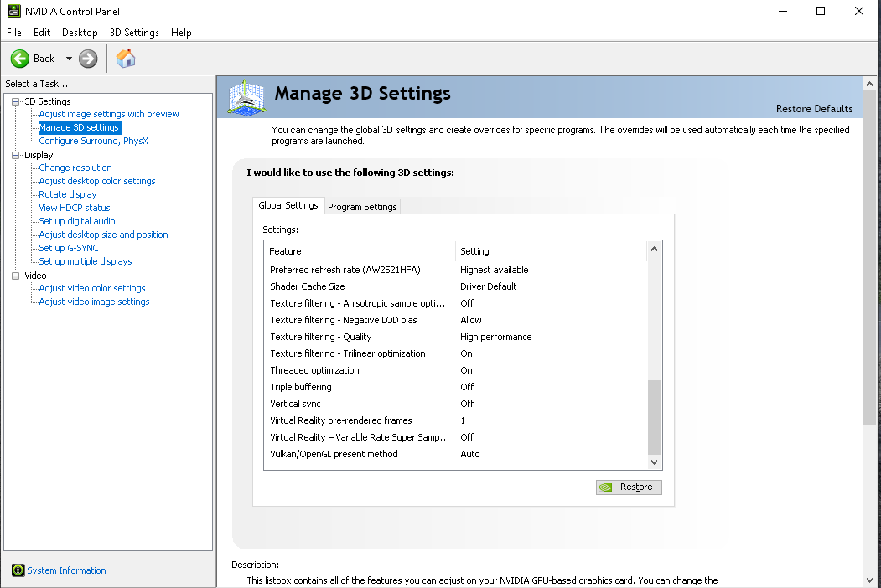Viewport: 881px width, 588px height.
Task: Collapse the Display tree node
Action: tap(15, 155)
